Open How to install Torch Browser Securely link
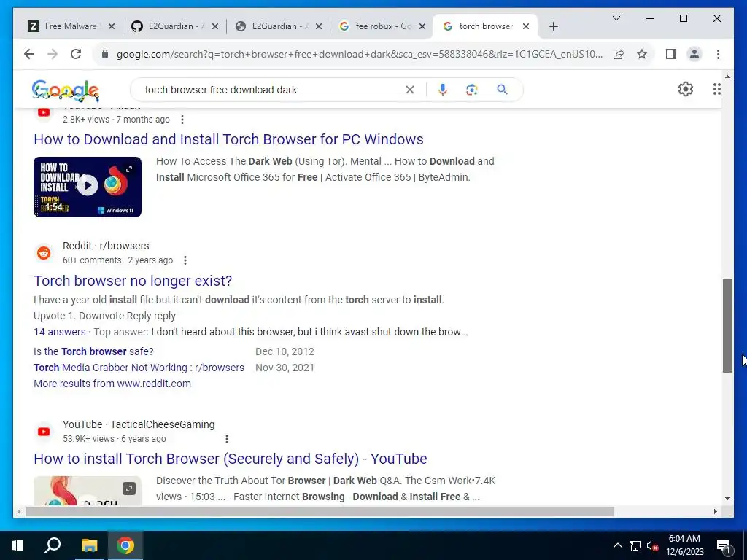 pyautogui.click(x=230, y=459)
